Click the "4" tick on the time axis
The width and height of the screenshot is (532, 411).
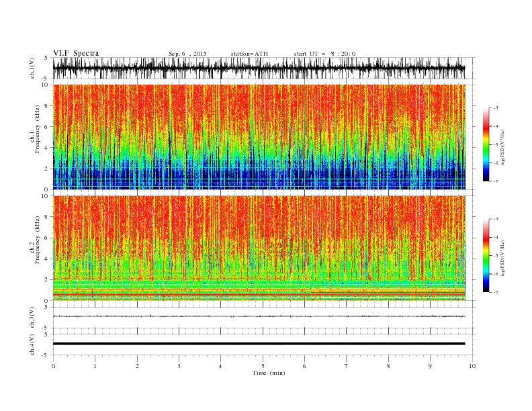tap(220, 366)
